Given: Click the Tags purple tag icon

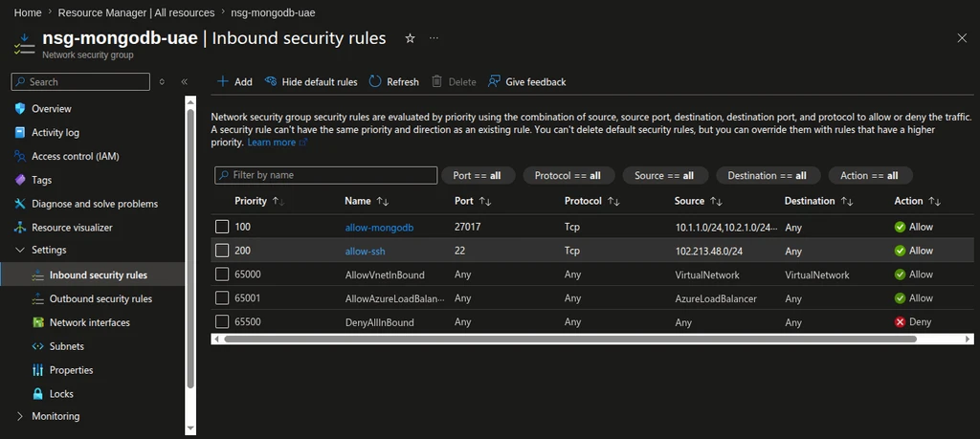Looking at the screenshot, I should tap(20, 180).
